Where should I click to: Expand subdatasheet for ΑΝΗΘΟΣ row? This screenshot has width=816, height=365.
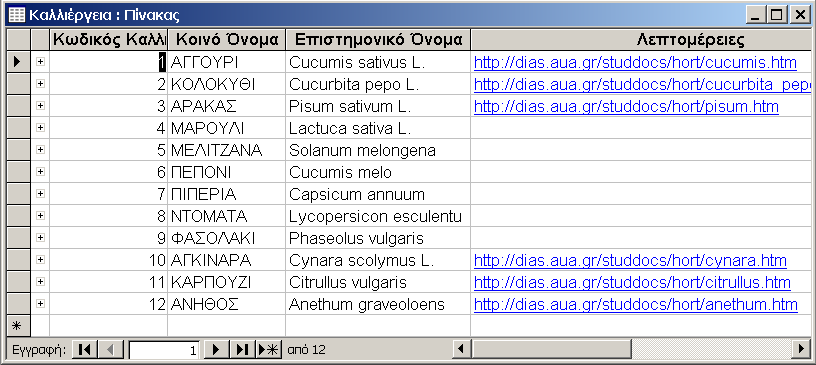pyautogui.click(x=40, y=304)
